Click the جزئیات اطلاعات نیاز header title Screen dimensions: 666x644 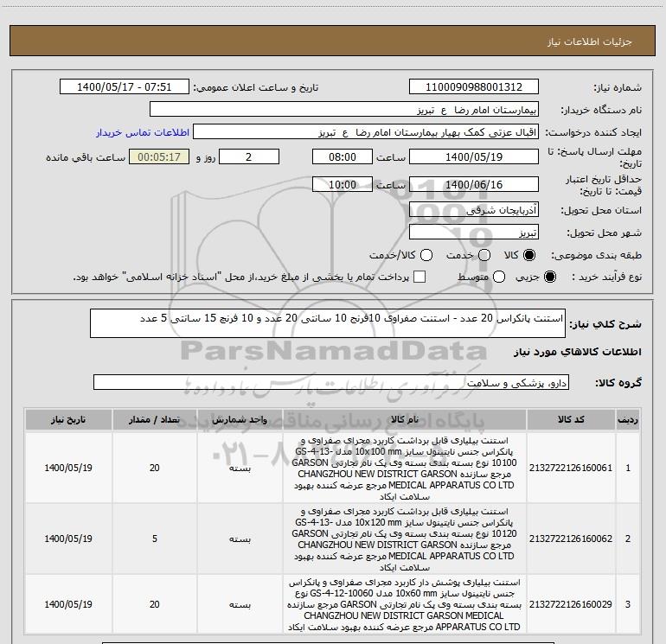click(590, 41)
